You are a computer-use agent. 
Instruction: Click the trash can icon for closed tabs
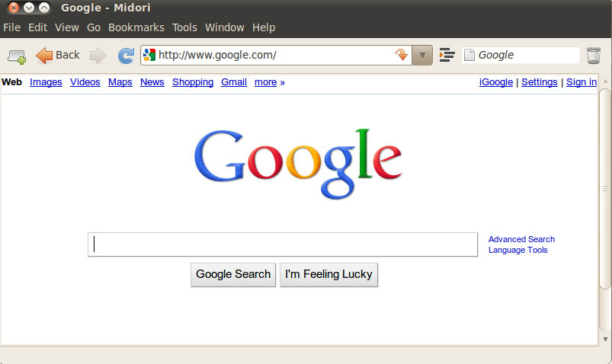point(593,55)
